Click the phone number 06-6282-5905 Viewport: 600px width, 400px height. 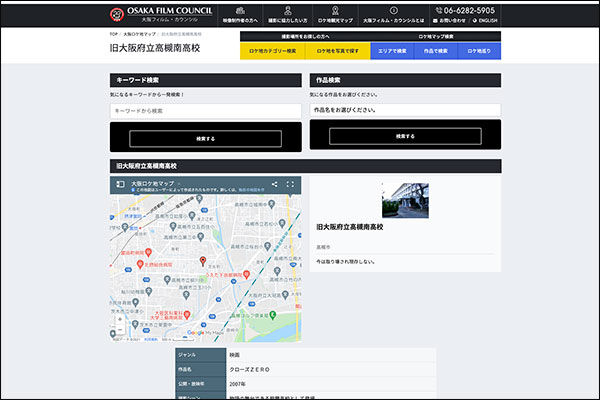point(469,11)
